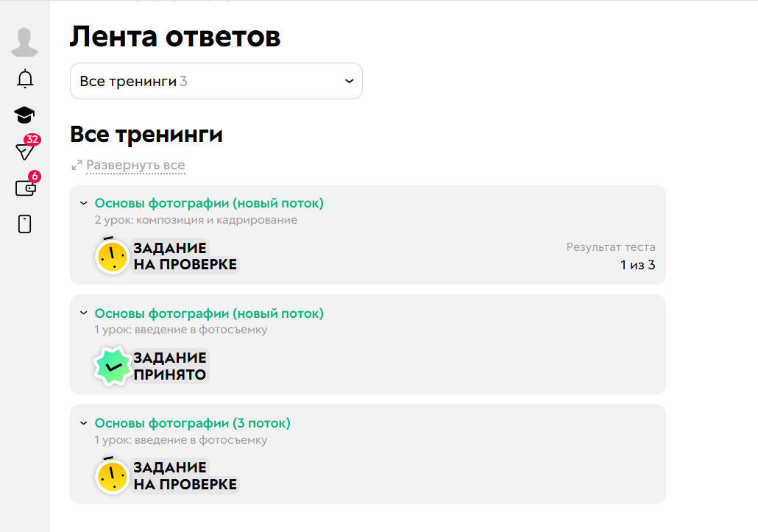Click the 'ЗАДАНИЕ НА ПРОВЕРКЕ' status badge
The height and width of the screenshot is (532, 758).
[x=183, y=256]
